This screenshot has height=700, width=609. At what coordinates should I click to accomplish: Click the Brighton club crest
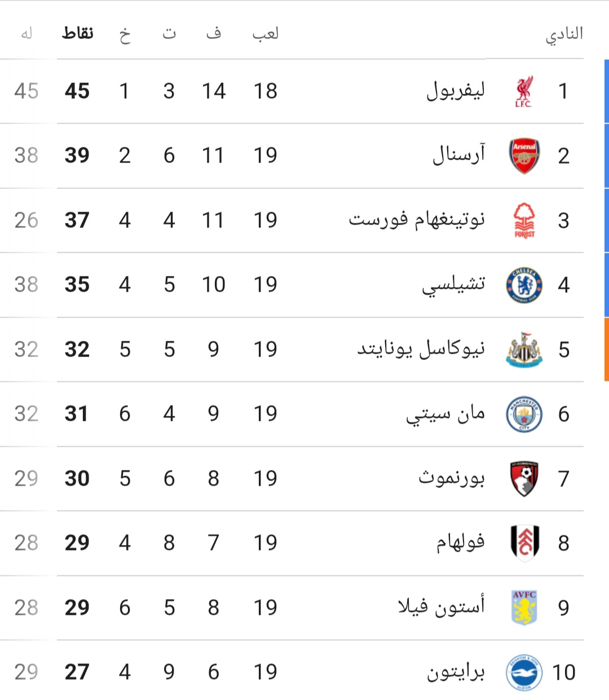coord(524,672)
